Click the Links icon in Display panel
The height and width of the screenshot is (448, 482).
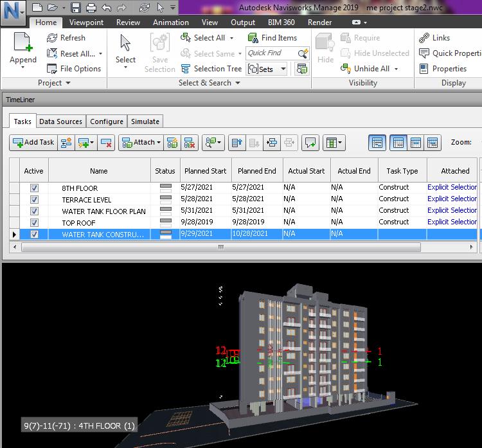click(x=424, y=38)
